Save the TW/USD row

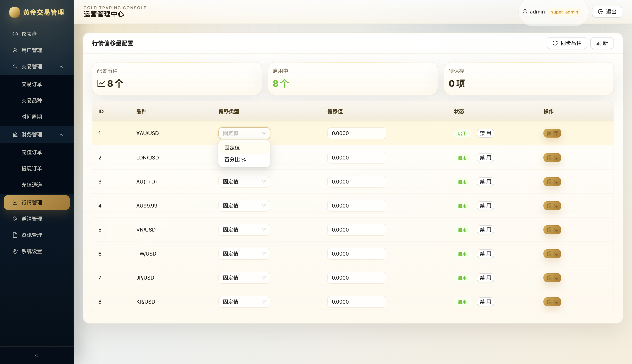[552, 254]
